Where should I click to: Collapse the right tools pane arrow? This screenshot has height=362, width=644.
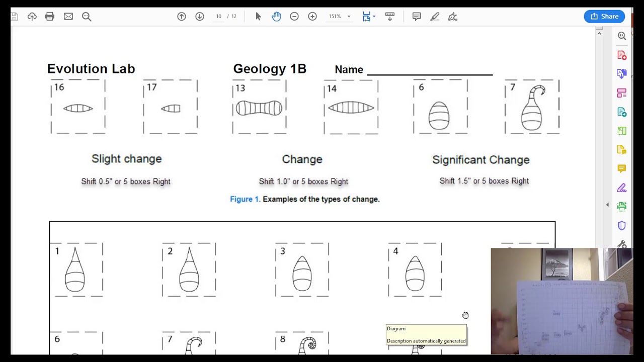(x=607, y=205)
